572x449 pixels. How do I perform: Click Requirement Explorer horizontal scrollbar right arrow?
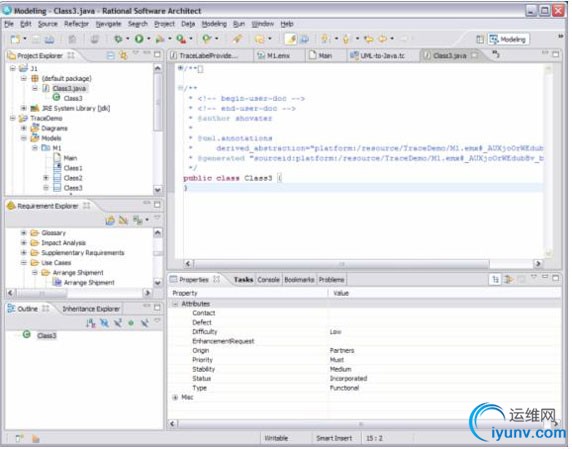click(x=147, y=293)
